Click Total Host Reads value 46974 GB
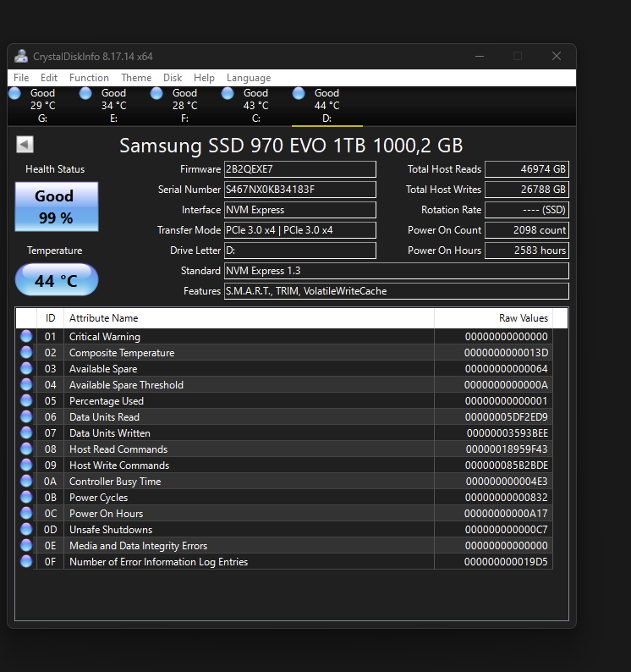 [526, 169]
